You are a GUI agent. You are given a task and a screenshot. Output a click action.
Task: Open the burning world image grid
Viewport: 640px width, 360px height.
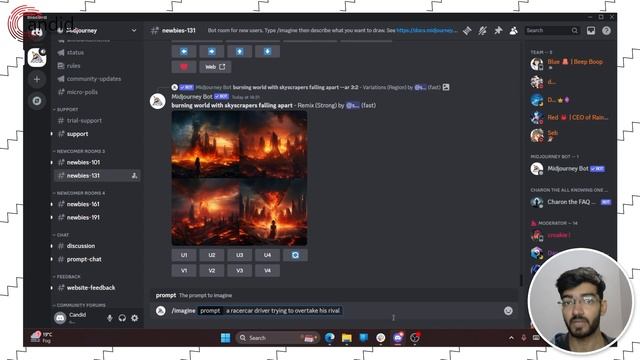point(239,178)
